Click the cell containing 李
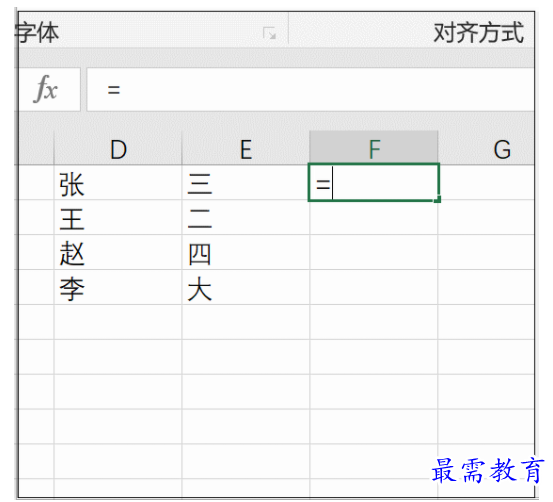This screenshot has width=553, height=502. point(118,287)
